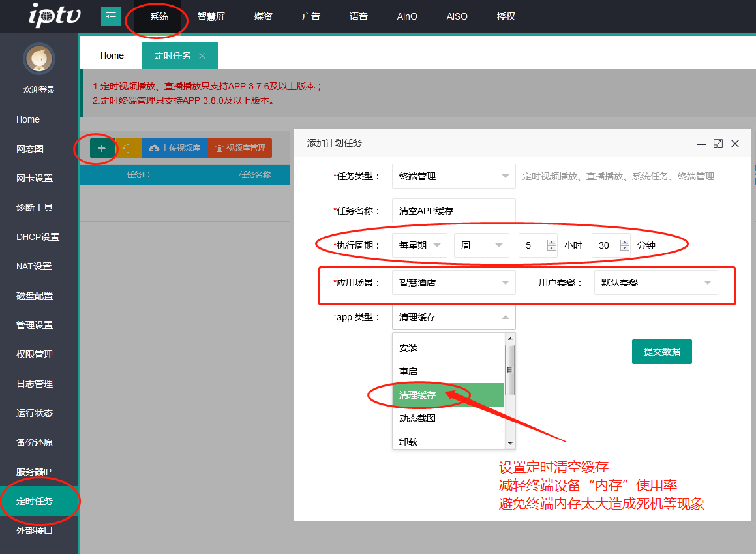
Task: Open the 任务类型 dropdown
Action: pyautogui.click(x=453, y=176)
